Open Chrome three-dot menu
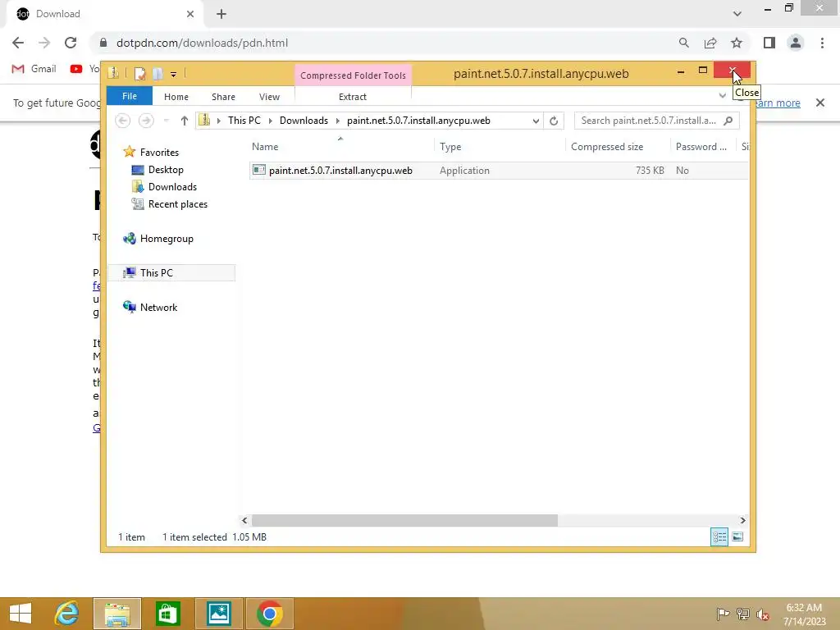The height and width of the screenshot is (630, 840). 822,43
